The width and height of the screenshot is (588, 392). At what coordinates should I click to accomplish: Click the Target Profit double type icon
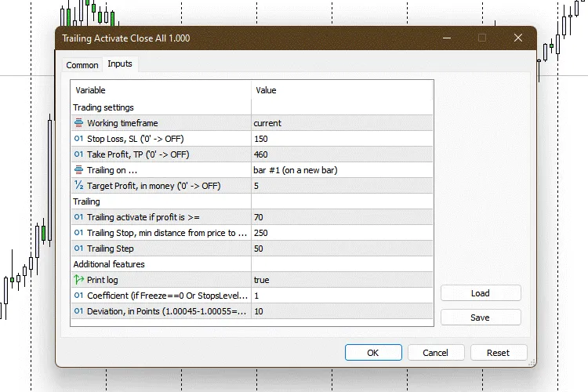[78, 186]
